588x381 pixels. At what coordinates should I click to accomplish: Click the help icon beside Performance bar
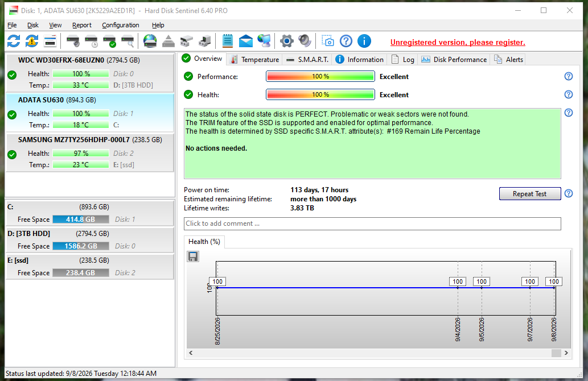pos(569,76)
